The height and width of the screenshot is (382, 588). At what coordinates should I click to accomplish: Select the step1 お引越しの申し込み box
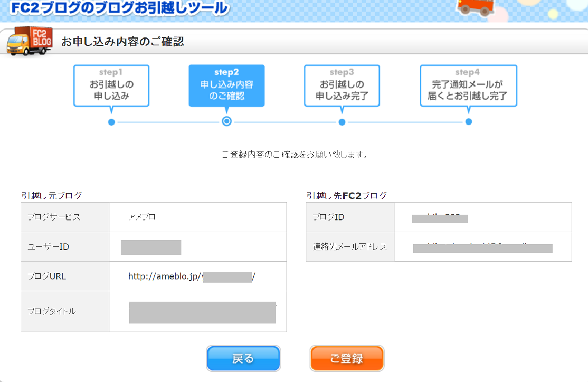(111, 85)
